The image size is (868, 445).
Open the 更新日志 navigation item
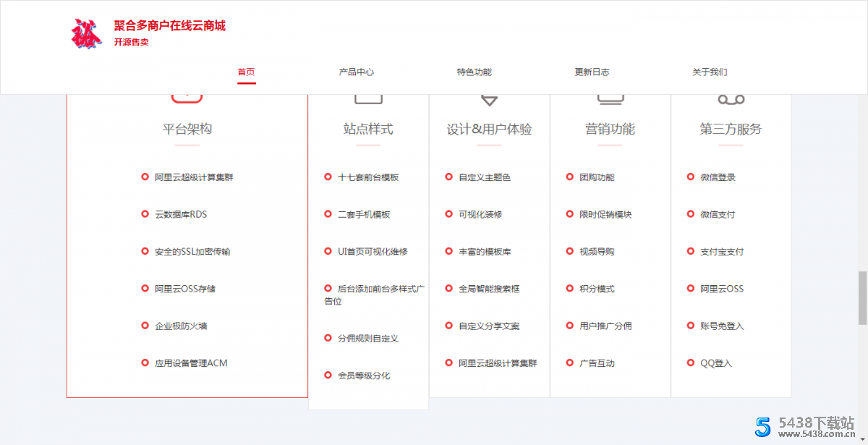coord(592,72)
